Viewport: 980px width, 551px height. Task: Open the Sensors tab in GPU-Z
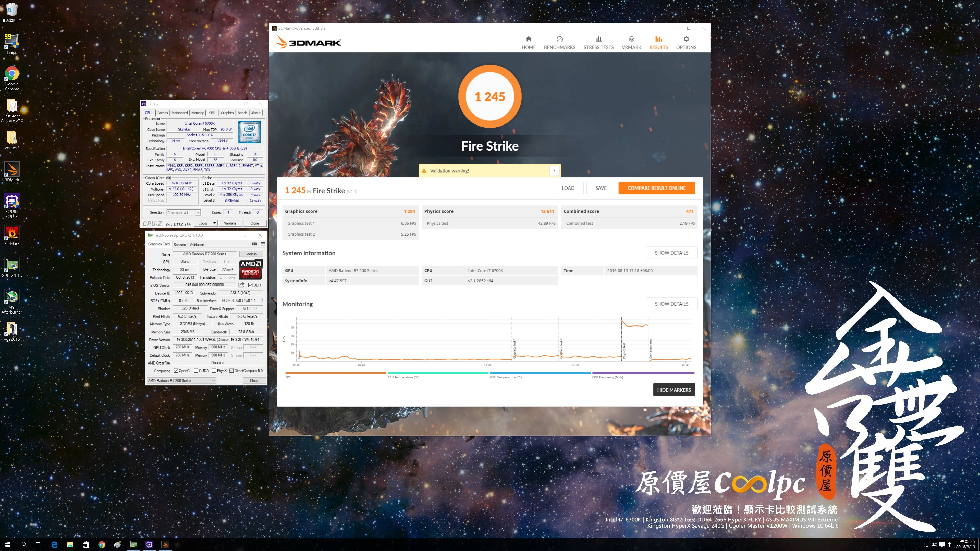(x=180, y=245)
